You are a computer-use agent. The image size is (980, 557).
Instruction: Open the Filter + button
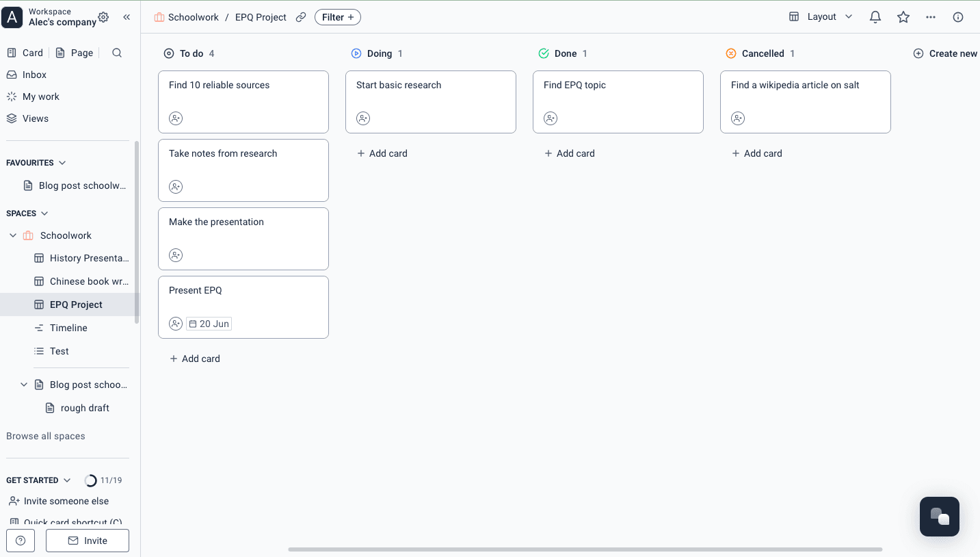click(x=338, y=17)
